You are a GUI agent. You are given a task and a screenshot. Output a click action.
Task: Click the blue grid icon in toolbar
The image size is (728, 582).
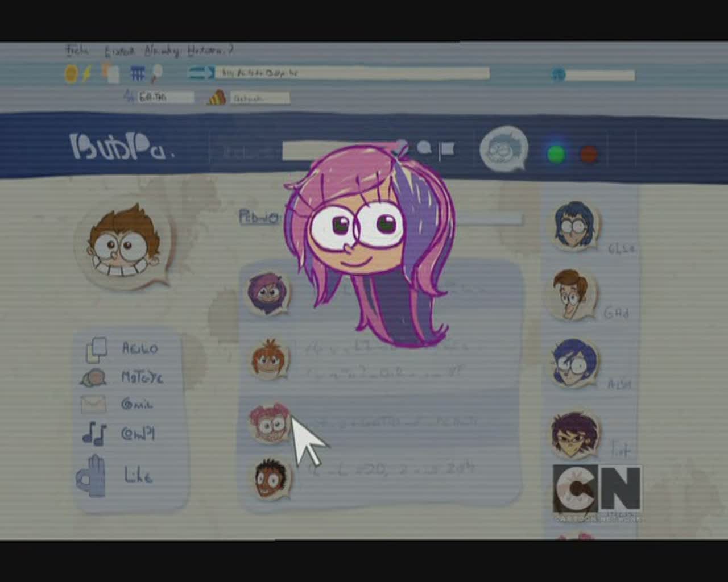(137, 73)
